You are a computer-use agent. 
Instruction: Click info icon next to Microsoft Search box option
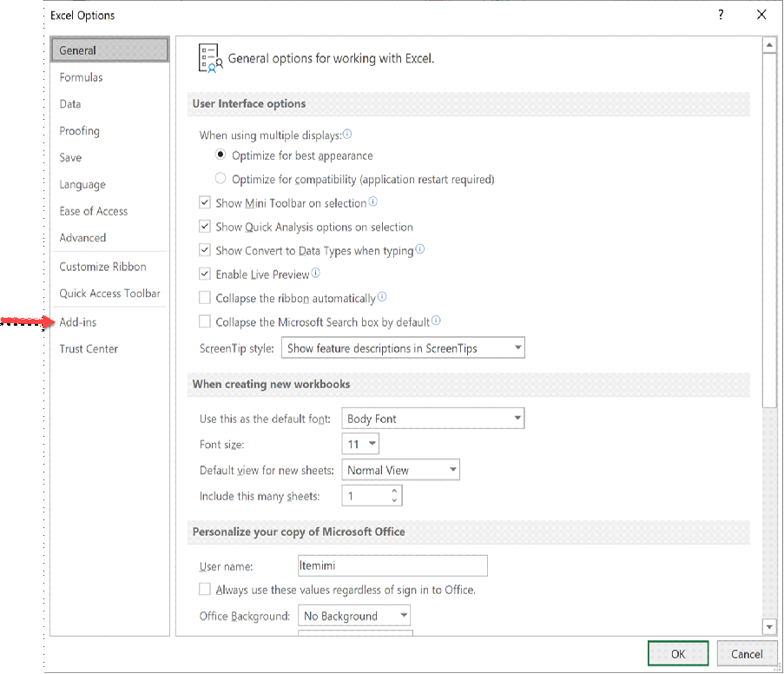(437, 321)
